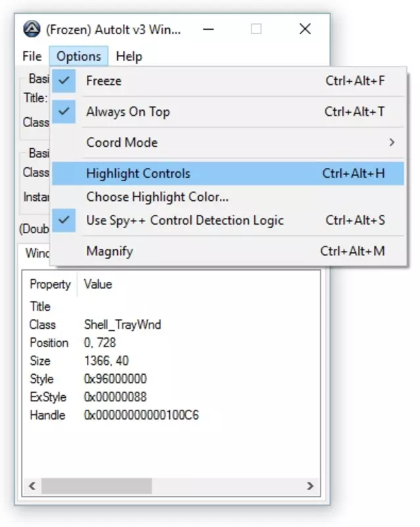Toggle Always On Top off
The width and height of the screenshot is (420, 527).
point(228,111)
